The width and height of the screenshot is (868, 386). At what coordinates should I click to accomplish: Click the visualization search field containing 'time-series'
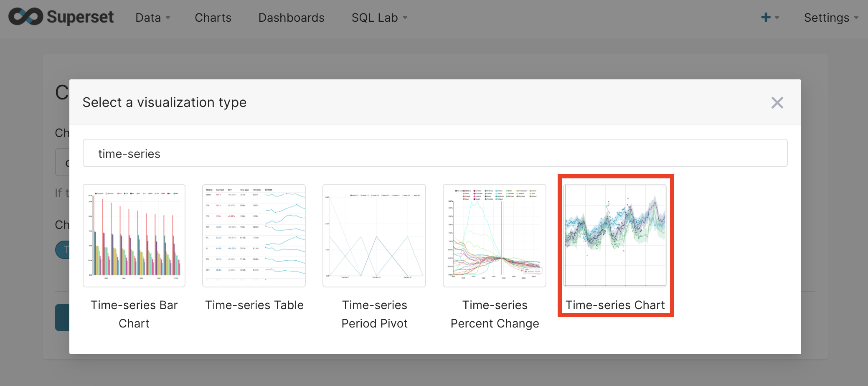[435, 153]
